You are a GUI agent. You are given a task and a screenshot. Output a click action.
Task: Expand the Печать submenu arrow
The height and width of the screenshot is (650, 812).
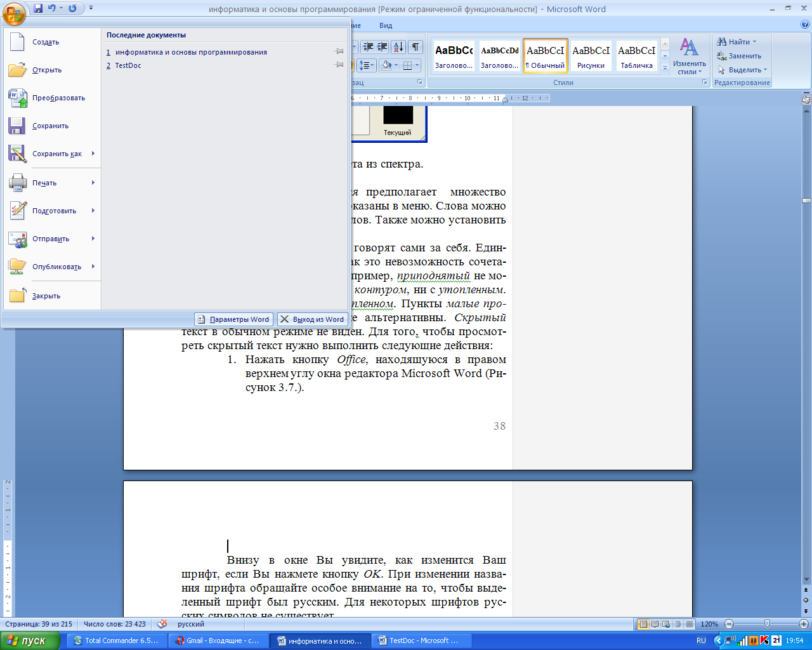tap(93, 183)
